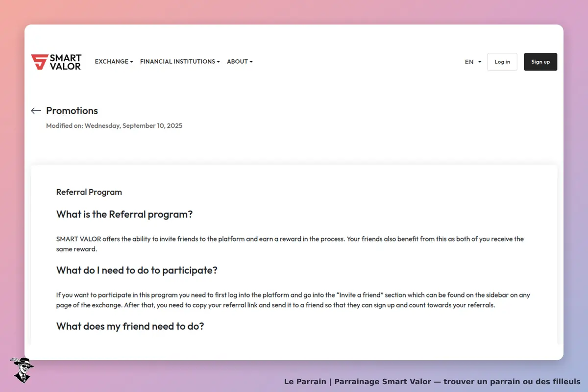The height and width of the screenshot is (392, 588).
Task: Click the modified date text
Action: (x=114, y=126)
